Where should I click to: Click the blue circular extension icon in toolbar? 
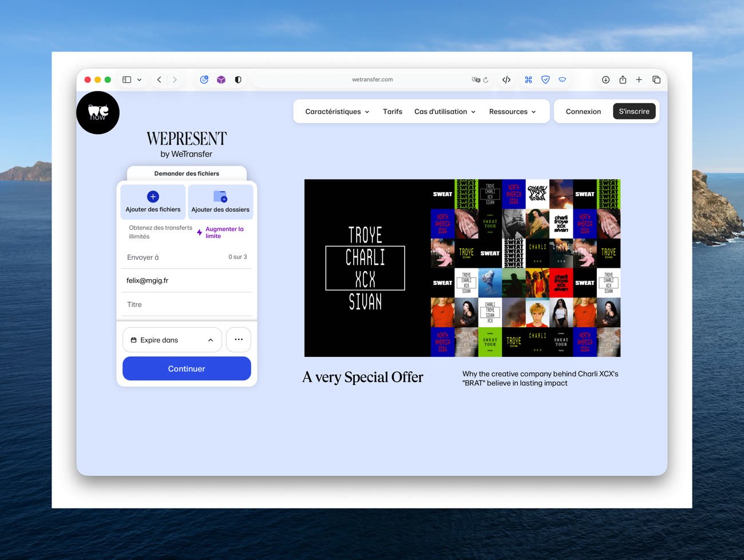coord(204,80)
